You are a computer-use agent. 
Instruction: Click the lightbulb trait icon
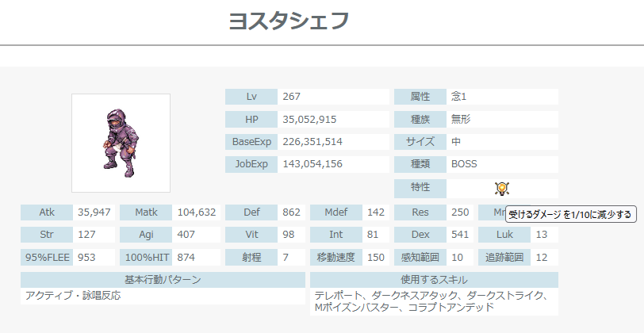[501, 188]
